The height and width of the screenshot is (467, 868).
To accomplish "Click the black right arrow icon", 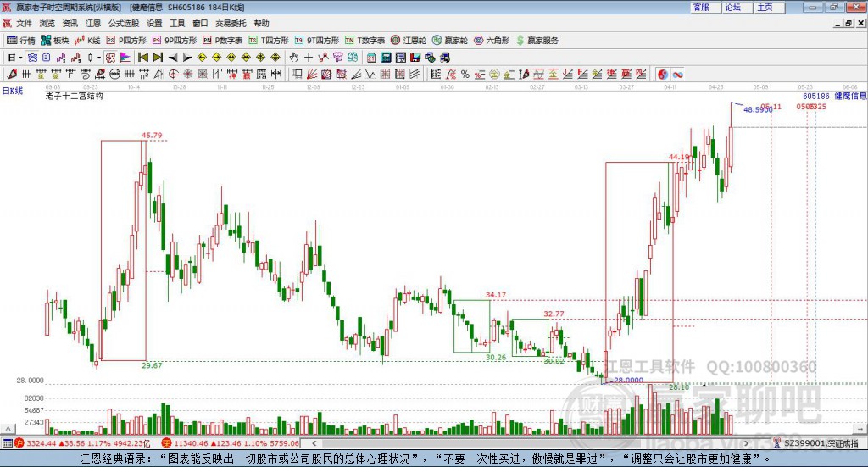I will (187, 58).
